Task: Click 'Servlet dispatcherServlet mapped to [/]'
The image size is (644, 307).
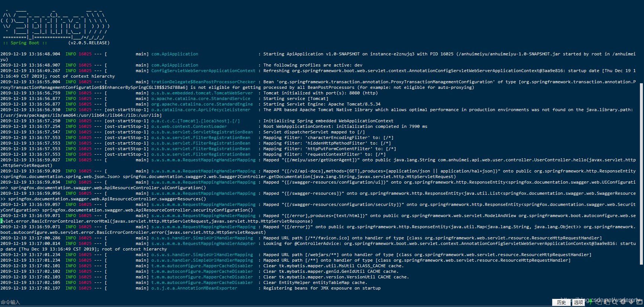Action: click(314, 132)
